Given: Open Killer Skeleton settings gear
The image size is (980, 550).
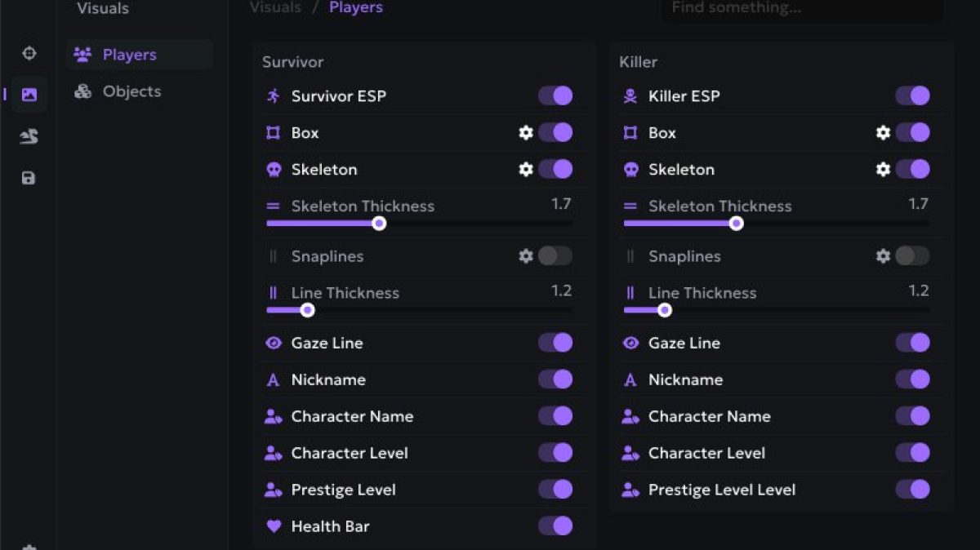Looking at the screenshot, I should tap(883, 169).
